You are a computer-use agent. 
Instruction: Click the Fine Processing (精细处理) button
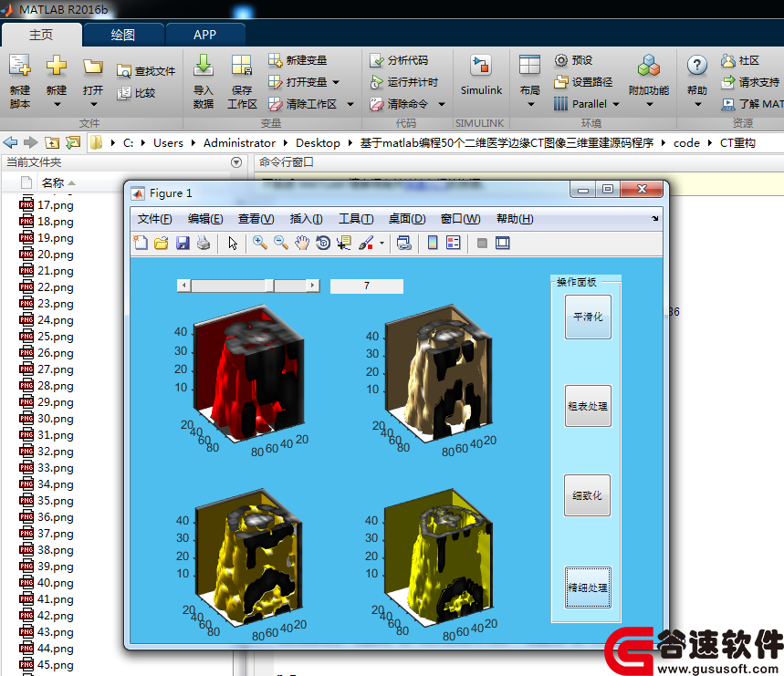click(588, 588)
